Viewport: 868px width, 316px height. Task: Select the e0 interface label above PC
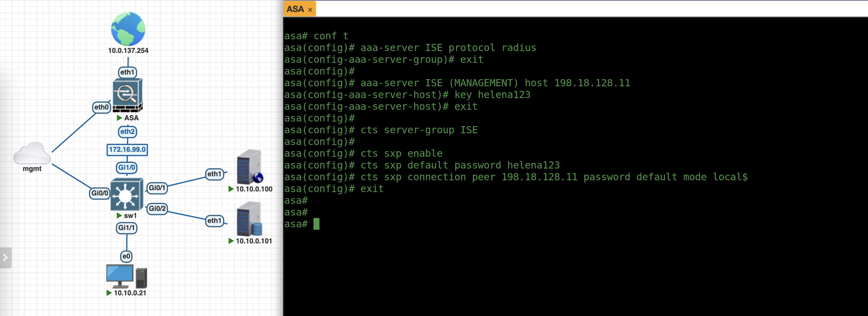[126, 256]
